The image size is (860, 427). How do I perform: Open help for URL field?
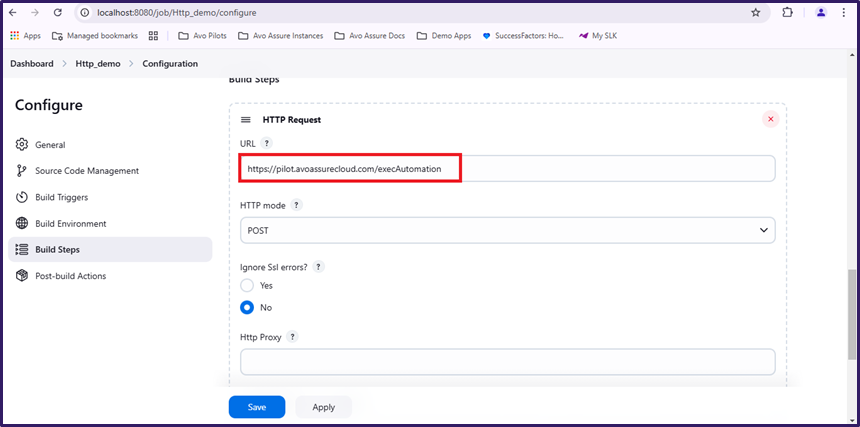266,143
